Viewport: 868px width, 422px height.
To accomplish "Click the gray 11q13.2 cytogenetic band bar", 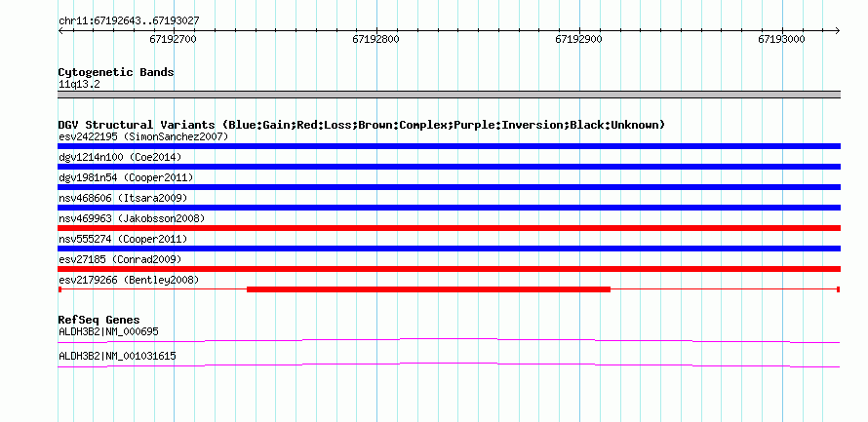I will (x=449, y=95).
